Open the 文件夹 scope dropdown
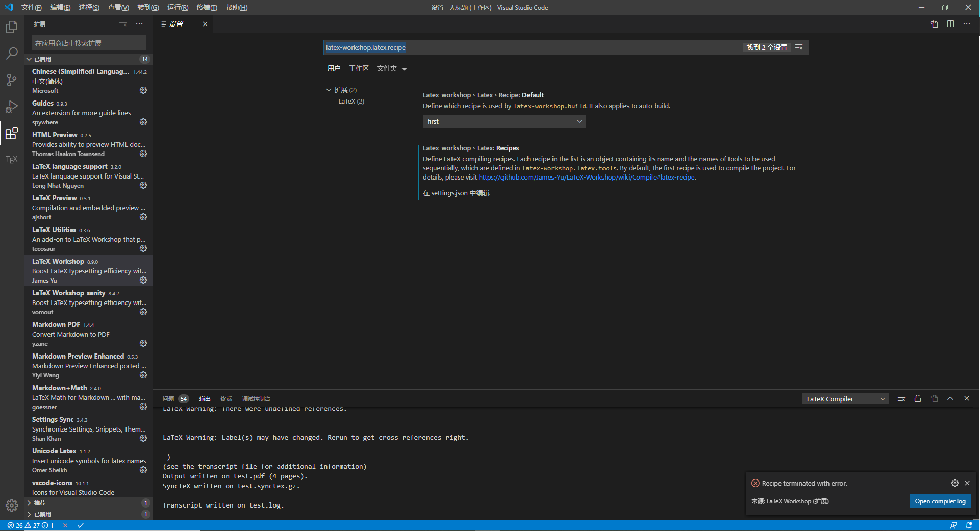The width and height of the screenshot is (980, 531). click(x=392, y=69)
